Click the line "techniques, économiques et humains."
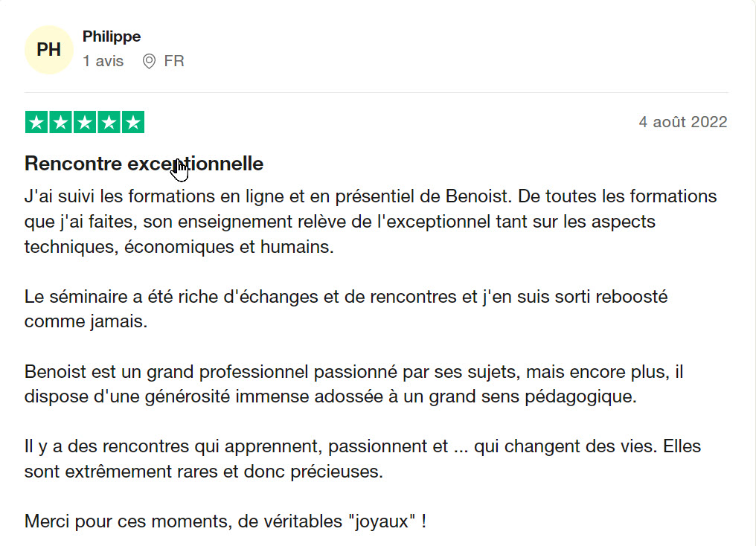The width and height of the screenshot is (756, 546). [x=179, y=247]
